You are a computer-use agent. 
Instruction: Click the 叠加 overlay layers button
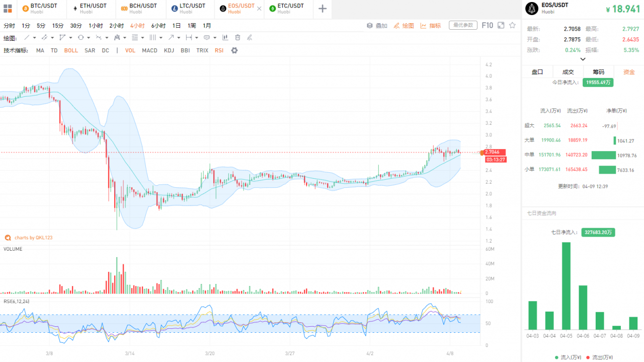pos(377,26)
